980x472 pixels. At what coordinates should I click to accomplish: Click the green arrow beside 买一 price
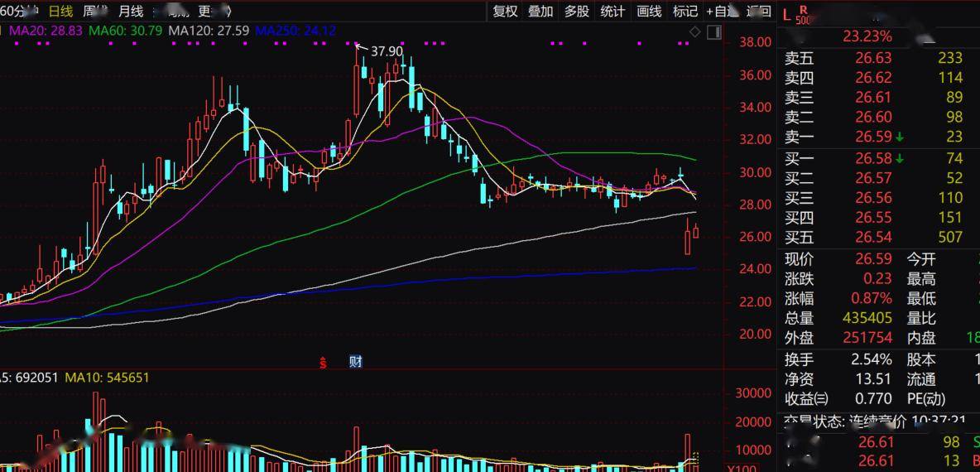click(900, 158)
